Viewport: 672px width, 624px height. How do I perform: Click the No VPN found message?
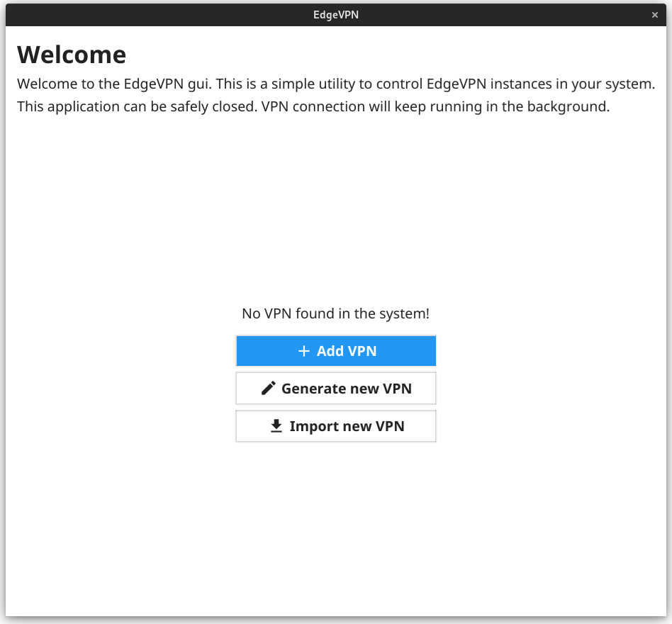tap(336, 313)
